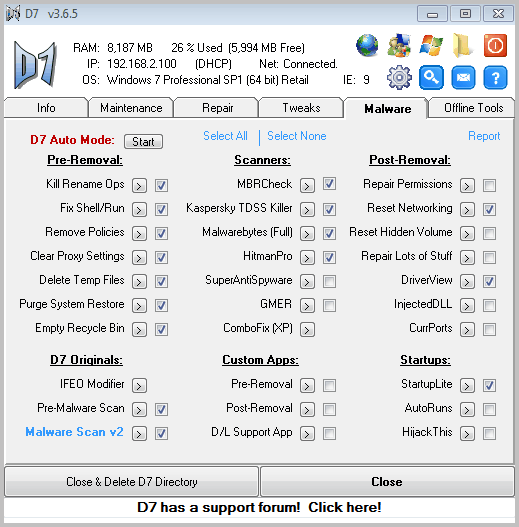Image resolution: width=519 pixels, height=527 pixels.
Task: Run Malware Scan v2 arrow button
Action: (139, 433)
